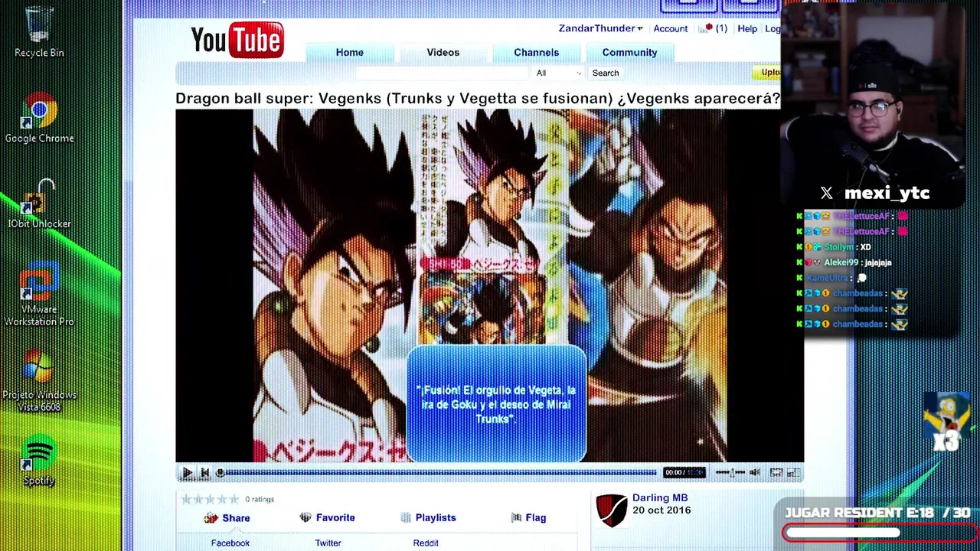Image resolution: width=980 pixels, height=551 pixels.
Task: Click the YouTube logo
Action: tap(237, 40)
